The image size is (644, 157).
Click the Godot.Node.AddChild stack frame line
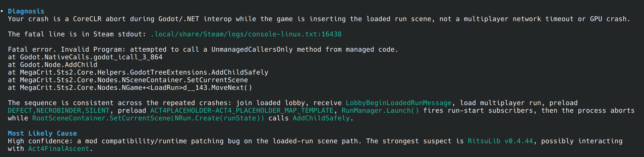53,65
